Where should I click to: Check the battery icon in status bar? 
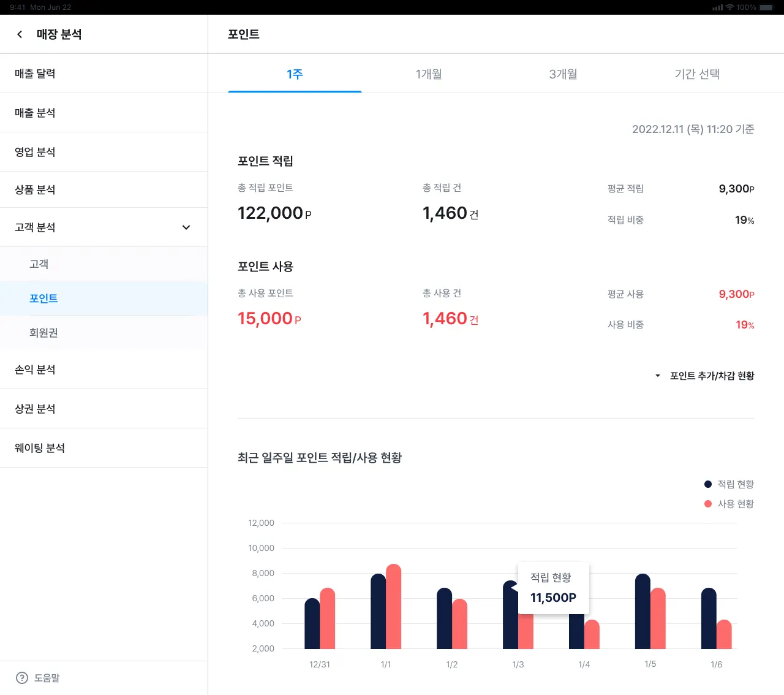click(766, 7)
